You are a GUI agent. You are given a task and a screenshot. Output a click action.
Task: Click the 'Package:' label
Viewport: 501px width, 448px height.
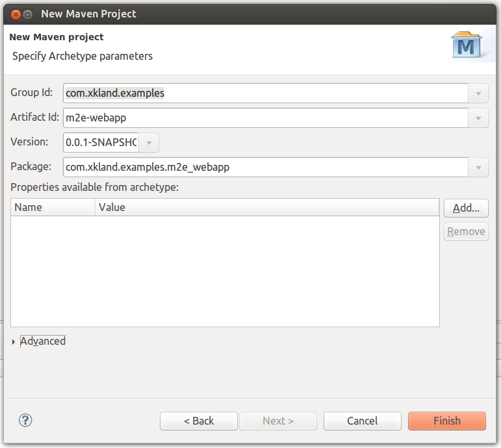click(x=31, y=166)
